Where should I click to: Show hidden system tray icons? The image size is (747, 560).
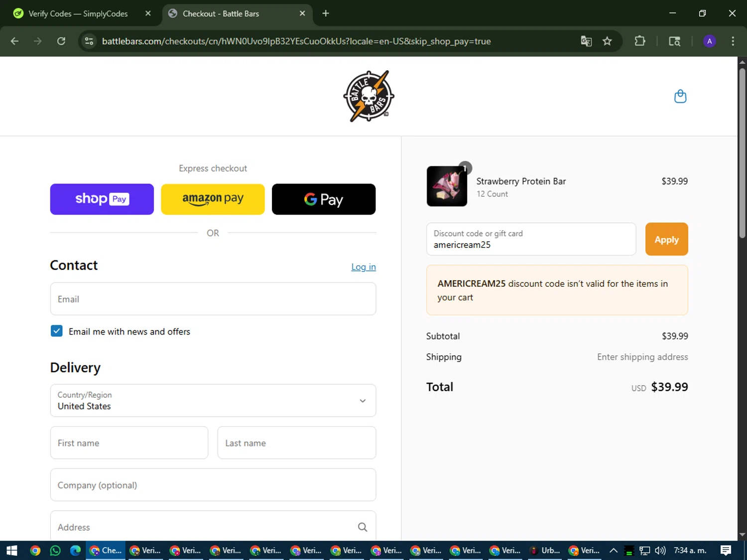[x=614, y=551]
